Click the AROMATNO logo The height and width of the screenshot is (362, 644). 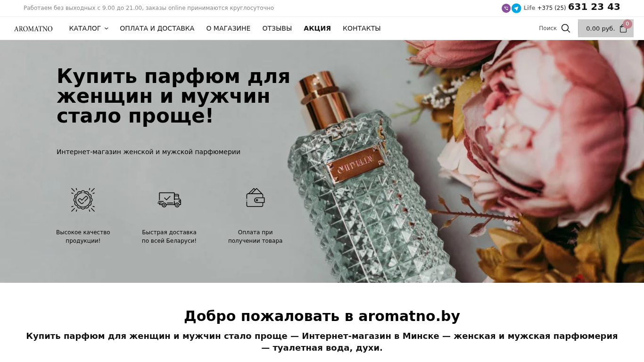point(33,29)
